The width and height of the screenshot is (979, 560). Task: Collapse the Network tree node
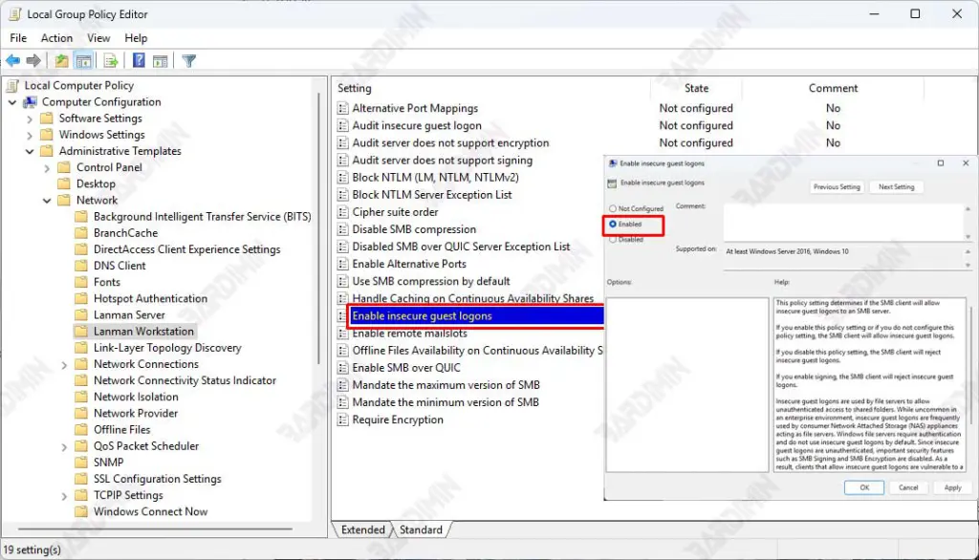click(x=47, y=201)
